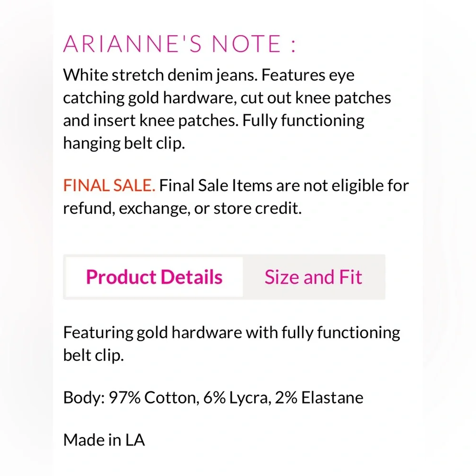Click the ARIANNE'S NOTE heading

179,44
